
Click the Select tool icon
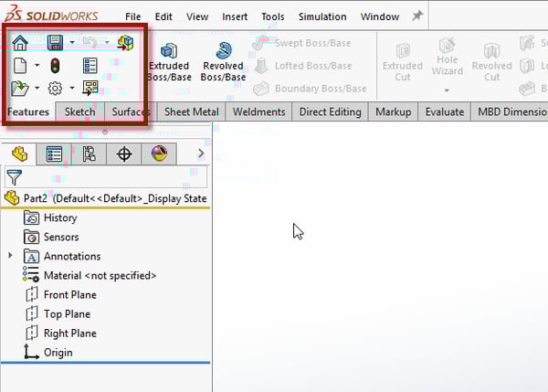(x=90, y=88)
